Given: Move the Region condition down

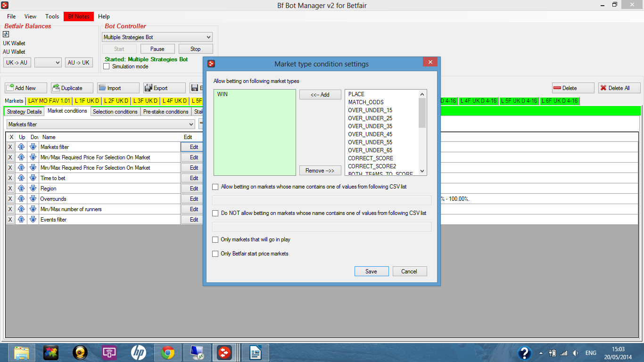Looking at the screenshot, I should 33,189.
